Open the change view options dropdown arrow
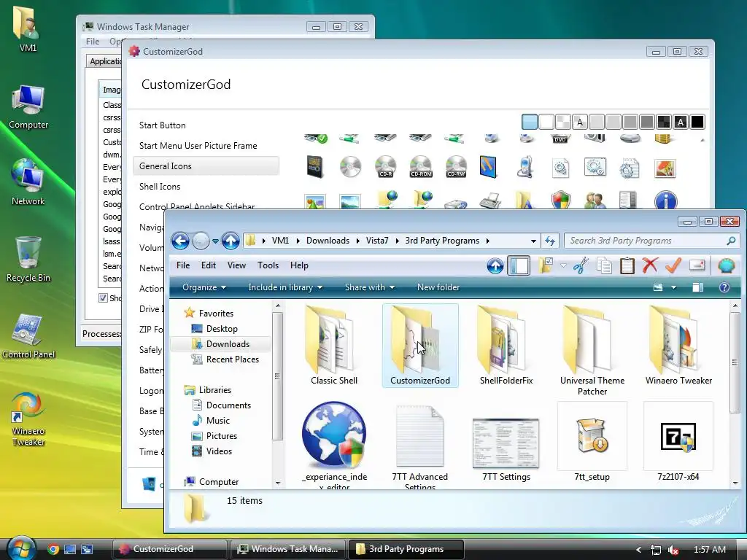Viewport: 747px width, 560px height. [x=673, y=287]
